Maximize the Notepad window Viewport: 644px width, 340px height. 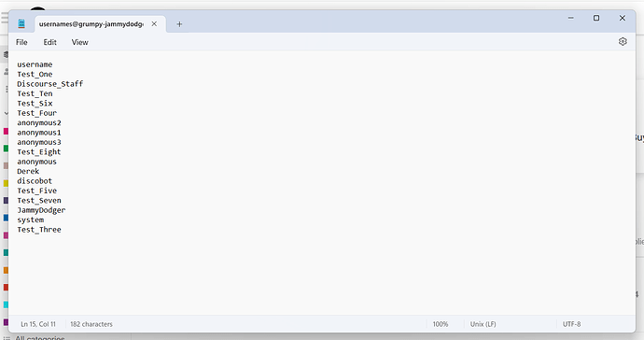[596, 18]
